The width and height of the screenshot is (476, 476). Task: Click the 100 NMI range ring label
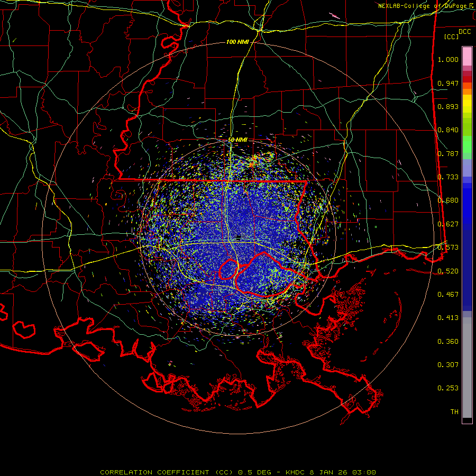tap(237, 42)
